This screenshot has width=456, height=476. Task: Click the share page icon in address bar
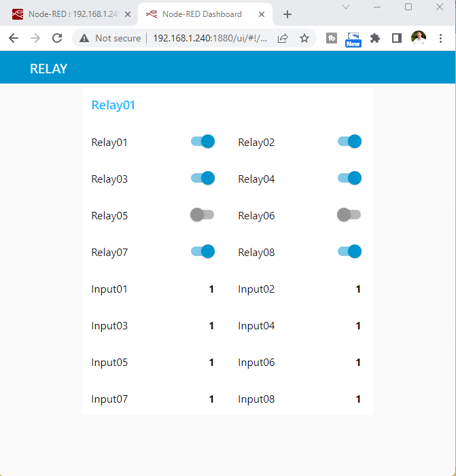[283, 39]
